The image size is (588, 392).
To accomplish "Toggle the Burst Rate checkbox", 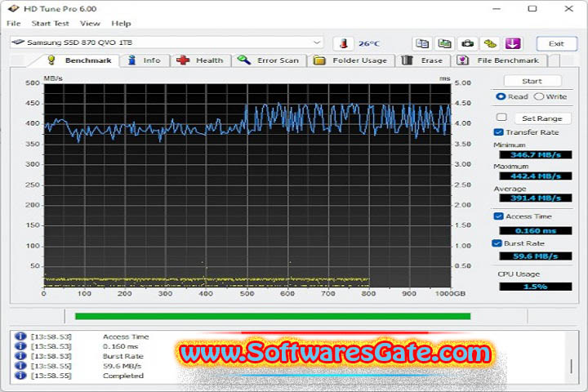I will pos(497,243).
